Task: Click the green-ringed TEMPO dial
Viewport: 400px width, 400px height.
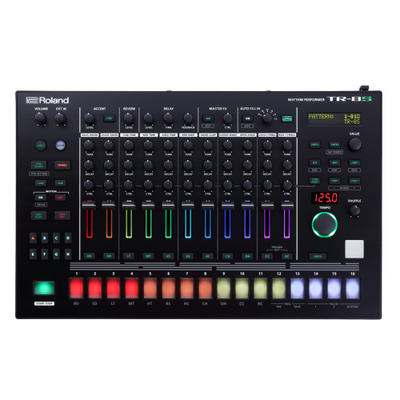Action: (325, 224)
